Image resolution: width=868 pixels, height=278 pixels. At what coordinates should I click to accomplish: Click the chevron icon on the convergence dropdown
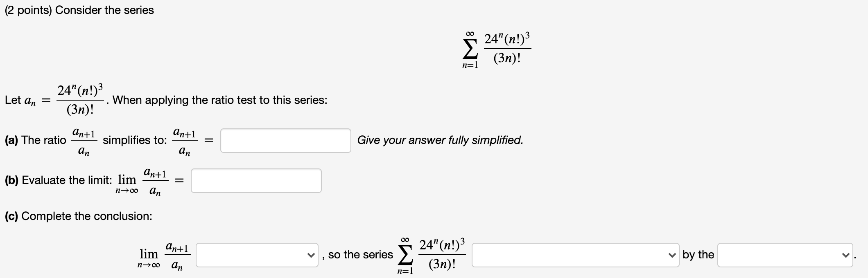(671, 255)
